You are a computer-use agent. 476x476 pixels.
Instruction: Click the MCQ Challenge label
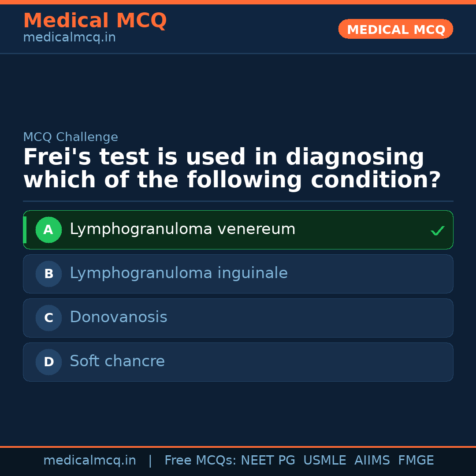(x=71, y=137)
